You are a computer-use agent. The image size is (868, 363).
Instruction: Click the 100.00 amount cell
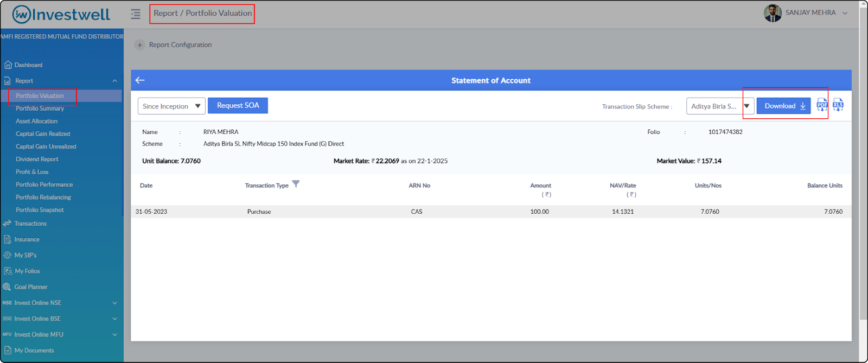(x=539, y=212)
